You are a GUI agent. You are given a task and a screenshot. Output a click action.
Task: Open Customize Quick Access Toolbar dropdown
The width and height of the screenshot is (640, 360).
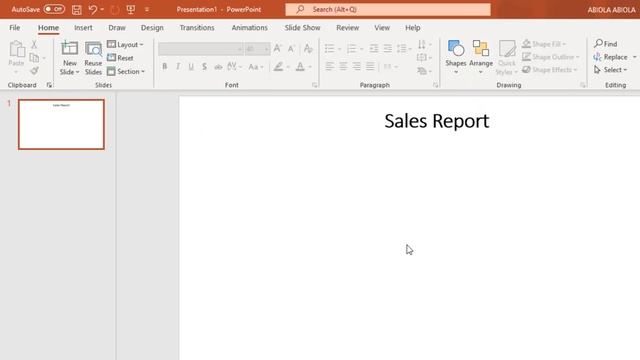pyautogui.click(x=147, y=9)
